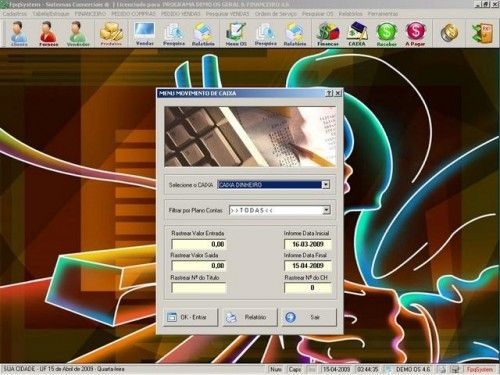The width and height of the screenshot is (500, 375).
Task: Expand the Filtrar por Plano Contas dropdown
Action: click(x=326, y=210)
